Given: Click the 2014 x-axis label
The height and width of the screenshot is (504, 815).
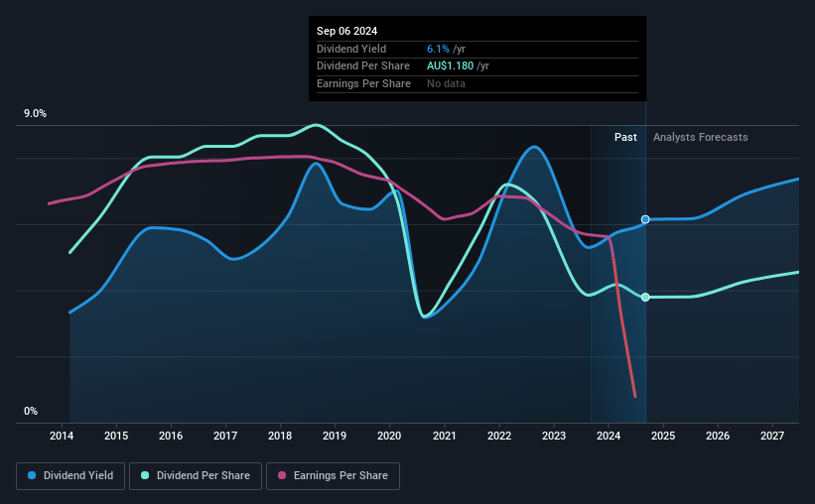Looking at the screenshot, I should (x=62, y=436).
